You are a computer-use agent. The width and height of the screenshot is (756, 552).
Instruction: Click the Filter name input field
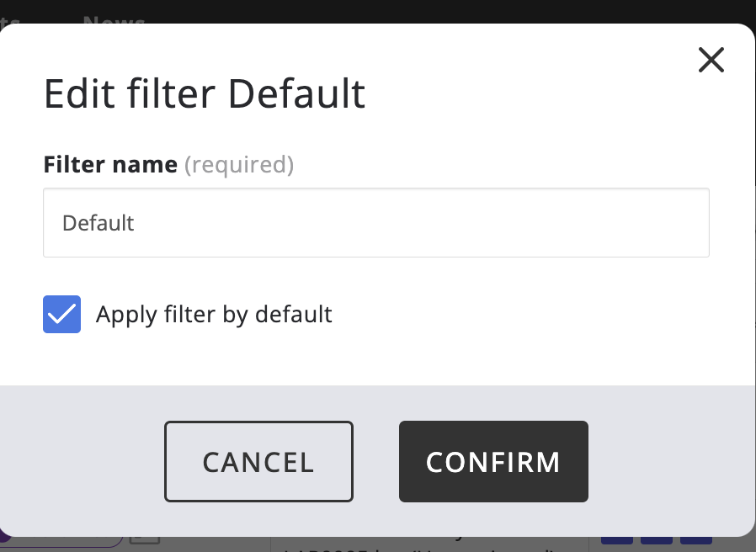pos(375,222)
